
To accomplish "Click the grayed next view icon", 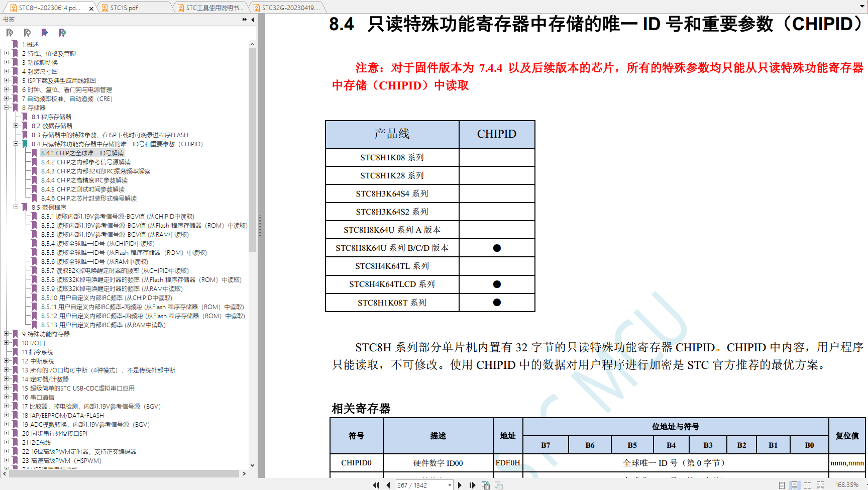I will [x=499, y=485].
